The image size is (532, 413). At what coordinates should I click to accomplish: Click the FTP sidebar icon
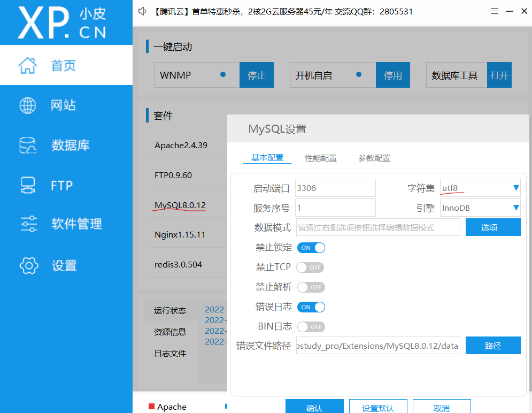pos(27,185)
